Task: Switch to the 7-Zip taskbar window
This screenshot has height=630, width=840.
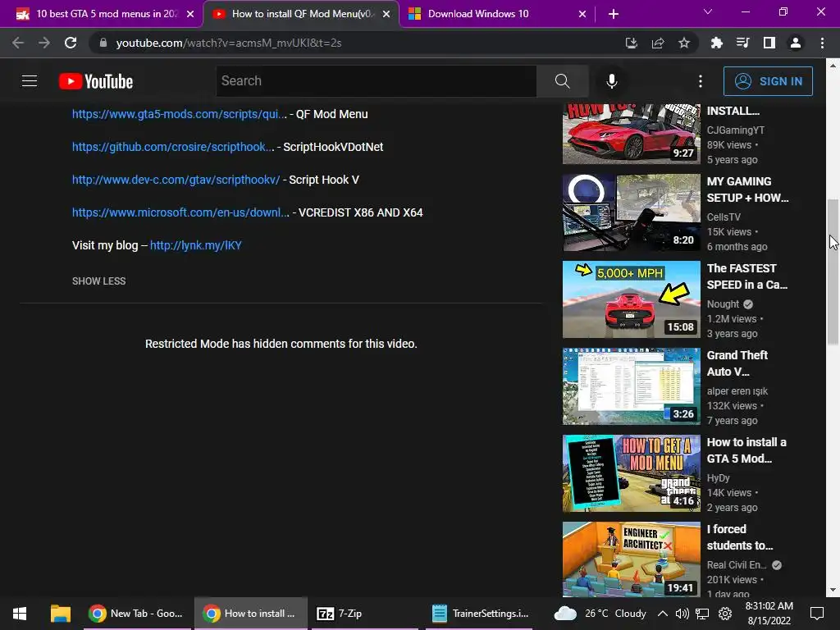Action: point(363,614)
